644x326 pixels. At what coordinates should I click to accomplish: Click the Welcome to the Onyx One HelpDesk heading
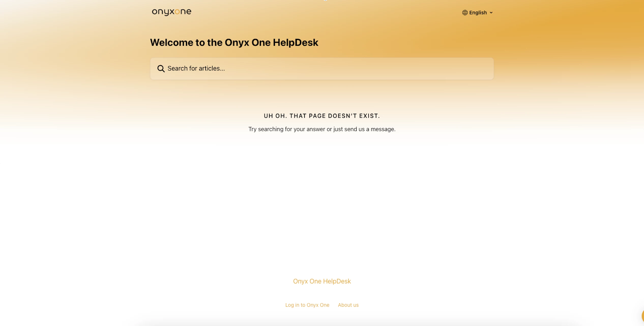point(234,42)
